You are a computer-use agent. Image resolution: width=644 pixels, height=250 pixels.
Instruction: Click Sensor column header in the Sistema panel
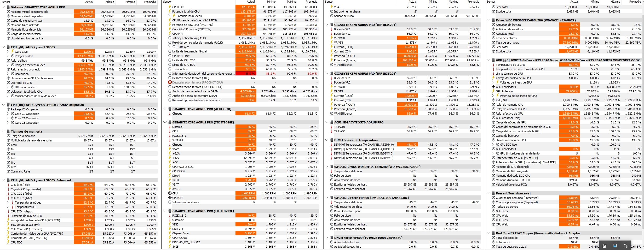click(x=37, y=2)
